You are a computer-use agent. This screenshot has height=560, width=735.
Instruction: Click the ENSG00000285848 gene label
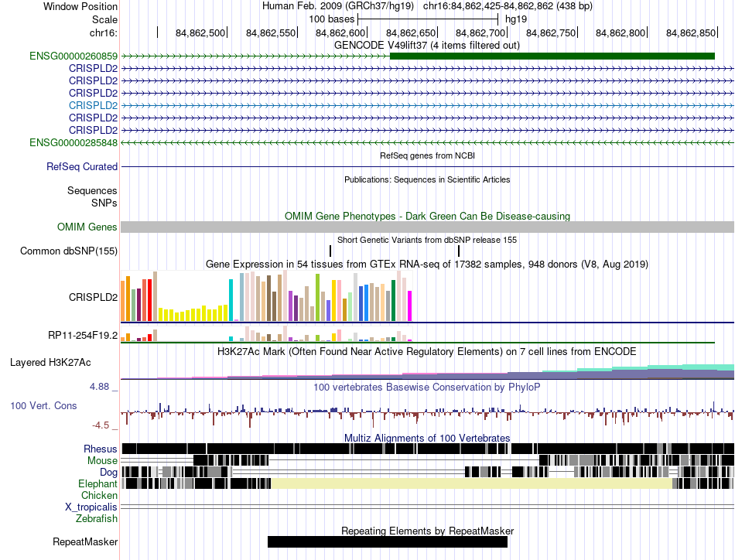[x=73, y=142]
